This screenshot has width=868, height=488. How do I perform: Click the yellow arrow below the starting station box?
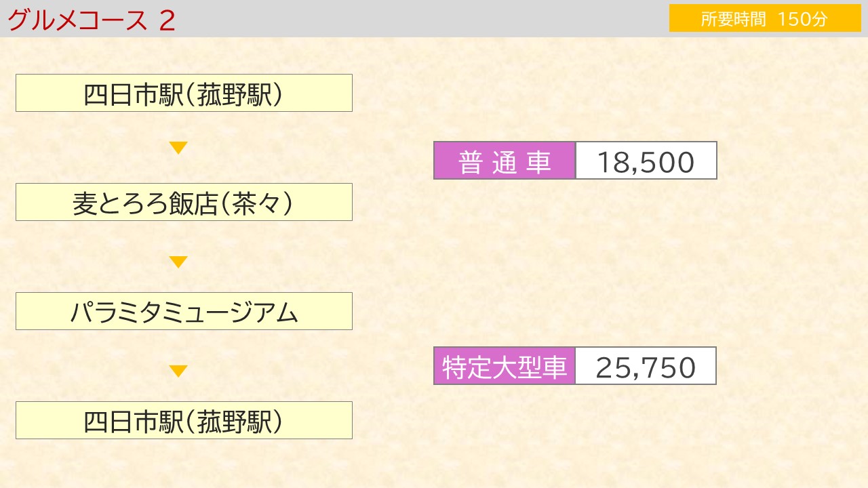coord(178,148)
